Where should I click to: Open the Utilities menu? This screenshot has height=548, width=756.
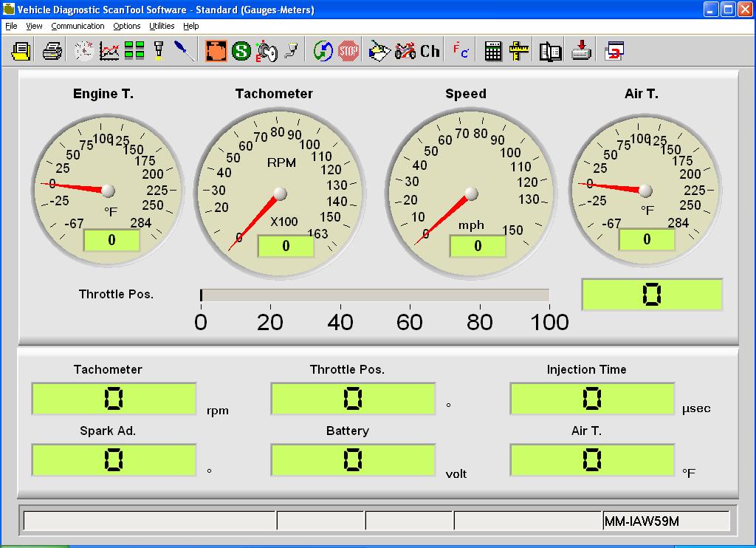tap(162, 26)
